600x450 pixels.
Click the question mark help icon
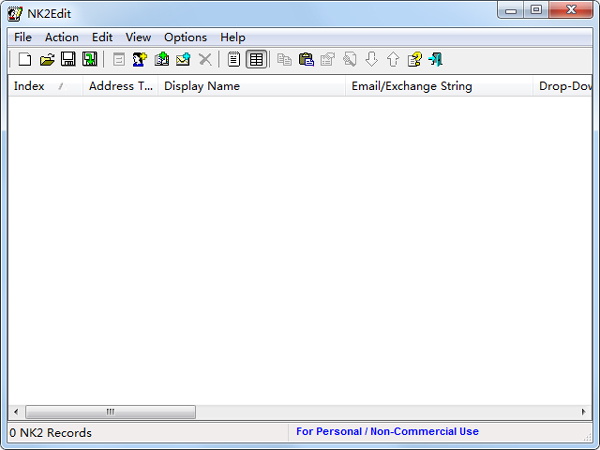(414, 60)
